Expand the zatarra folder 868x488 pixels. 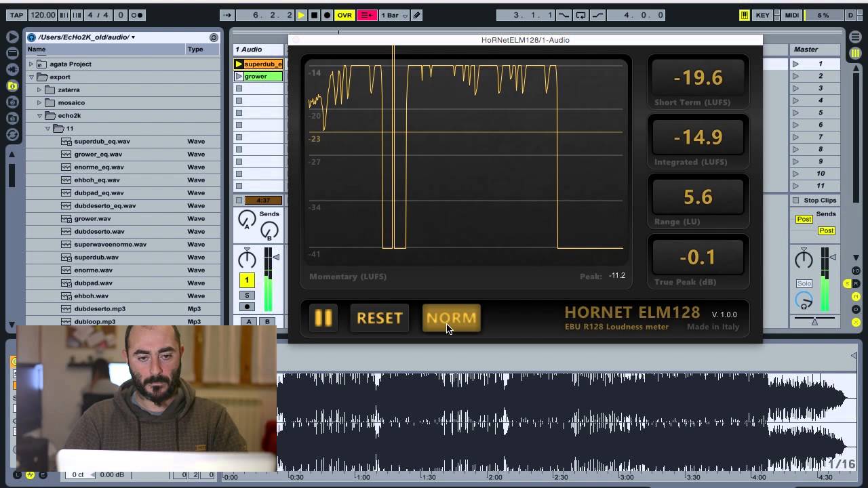coord(39,89)
